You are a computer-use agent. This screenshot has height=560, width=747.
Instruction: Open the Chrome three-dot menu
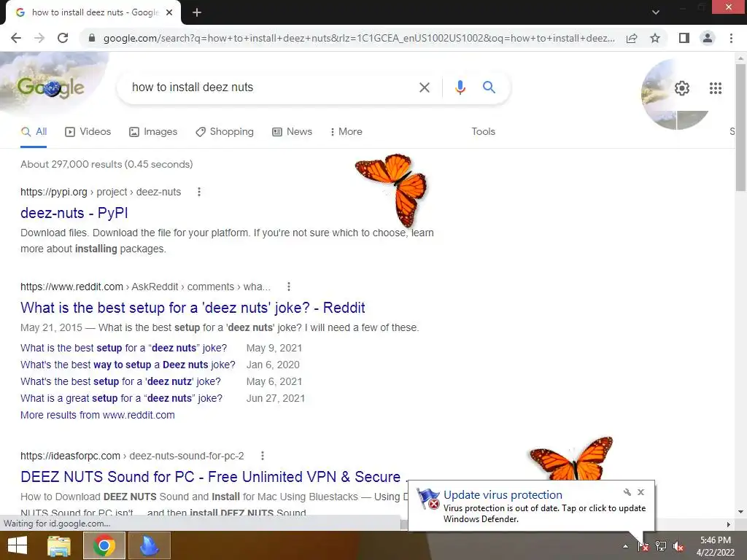[731, 38]
